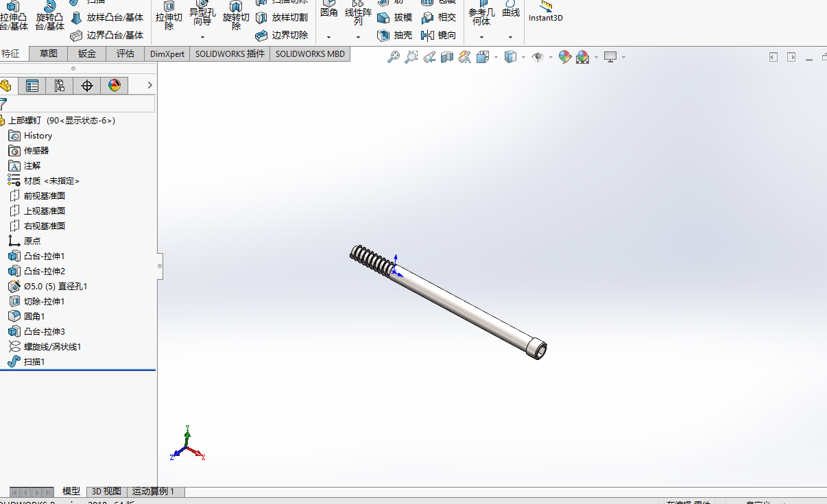Open the DisplayManager colored ball tab
Image resolution: width=827 pixels, height=504 pixels.
[115, 86]
